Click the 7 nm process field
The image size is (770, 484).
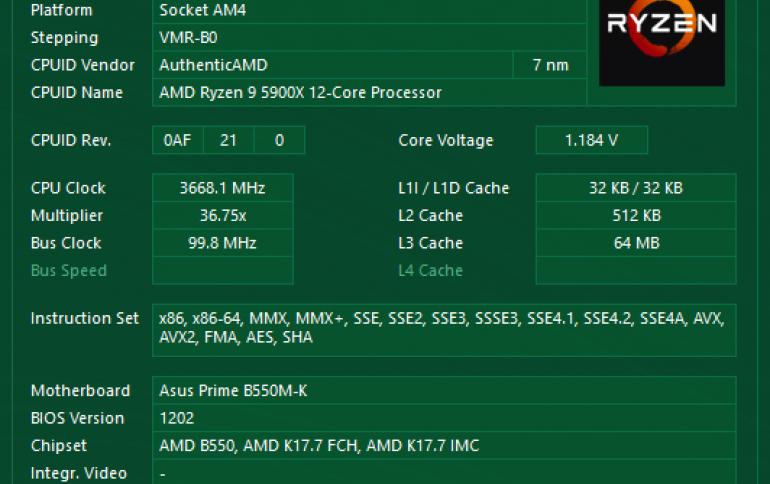(550, 65)
